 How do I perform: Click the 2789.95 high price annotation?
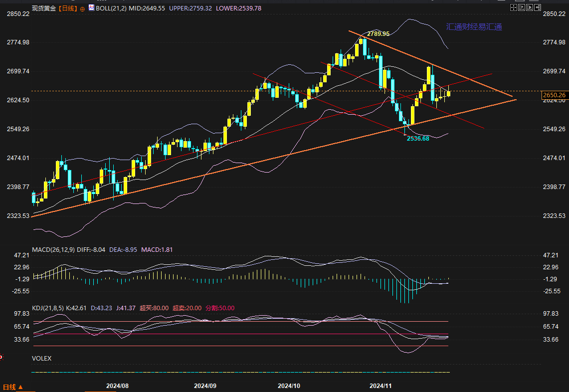(x=378, y=34)
